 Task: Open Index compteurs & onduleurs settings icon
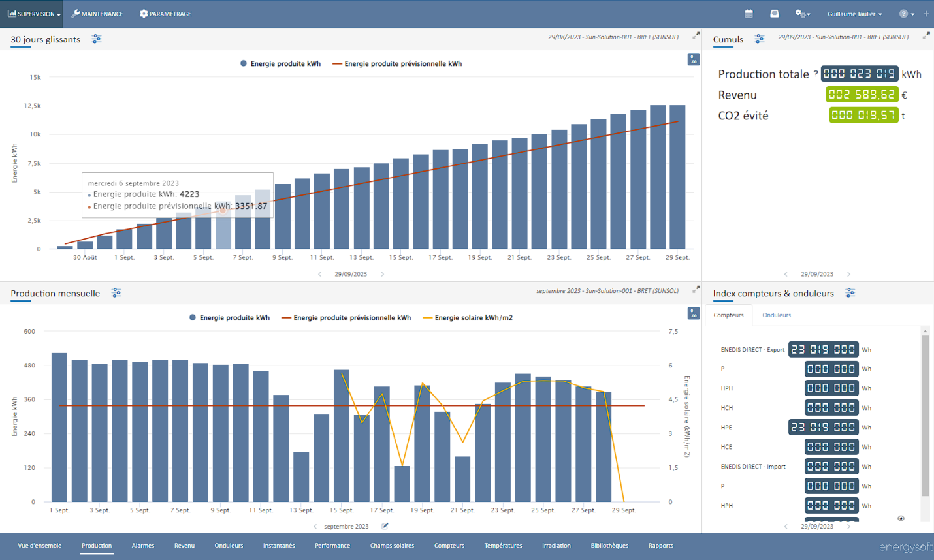[x=850, y=293]
